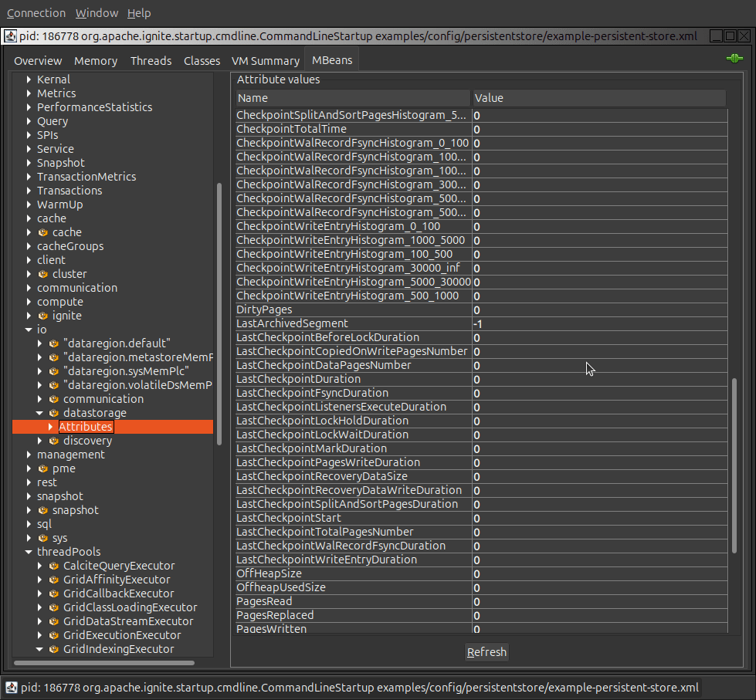Click the bean icon beside the second cache node
The width and height of the screenshot is (756, 700).
(43, 233)
